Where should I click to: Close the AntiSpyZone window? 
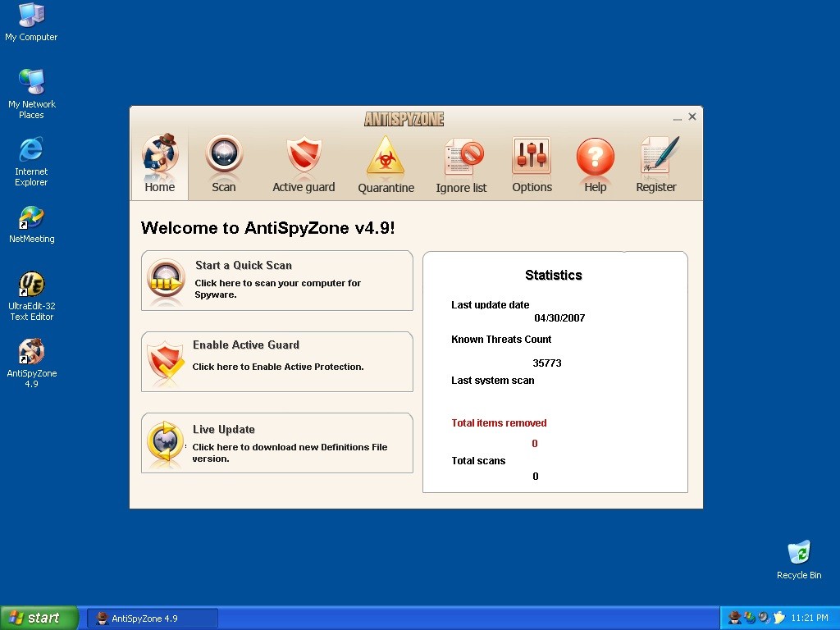pos(692,116)
